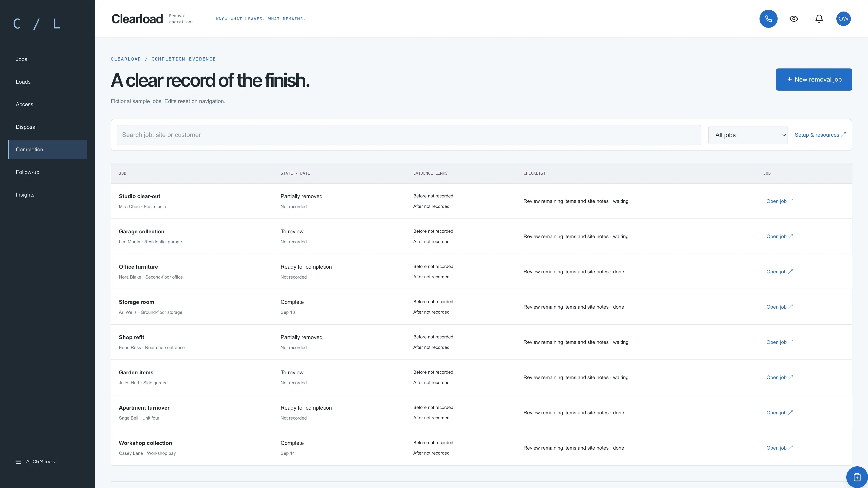Select the Storage room job title

(137, 302)
